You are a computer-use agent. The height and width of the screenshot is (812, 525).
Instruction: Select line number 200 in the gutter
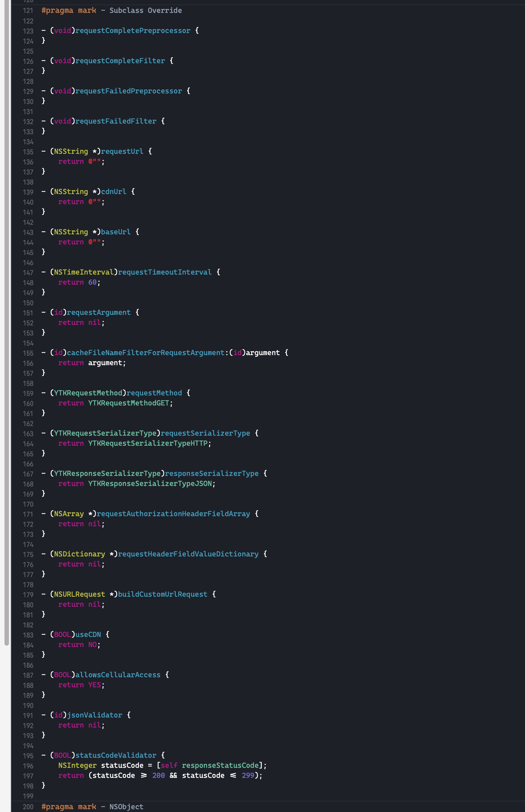[28, 807]
